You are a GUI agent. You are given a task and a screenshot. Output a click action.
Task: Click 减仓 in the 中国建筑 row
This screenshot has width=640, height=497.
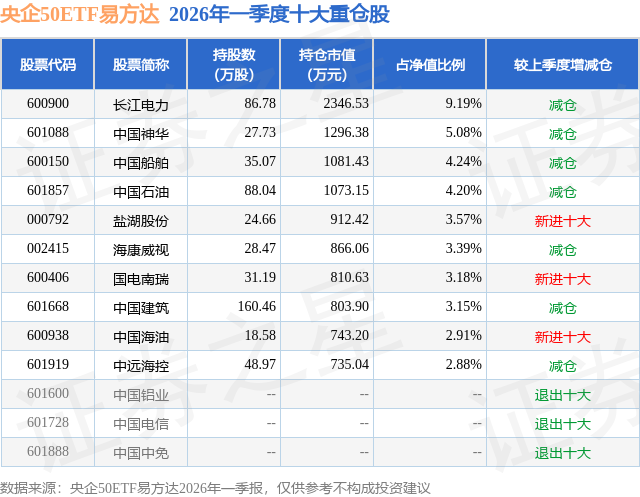pos(563,308)
